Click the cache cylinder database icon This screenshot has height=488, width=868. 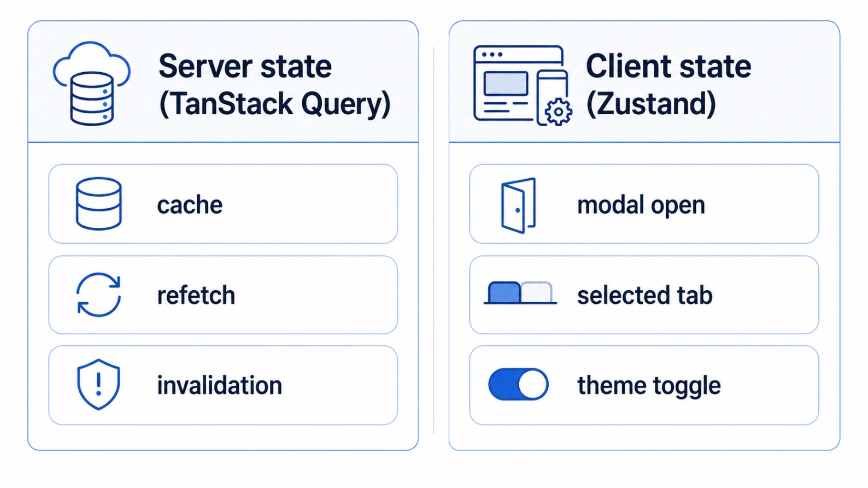pos(98,203)
